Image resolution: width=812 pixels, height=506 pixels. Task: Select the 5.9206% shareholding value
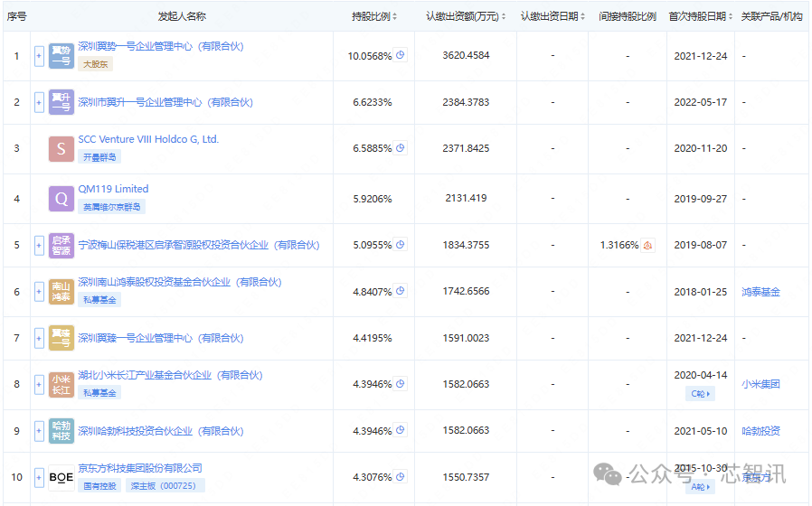[373, 199]
